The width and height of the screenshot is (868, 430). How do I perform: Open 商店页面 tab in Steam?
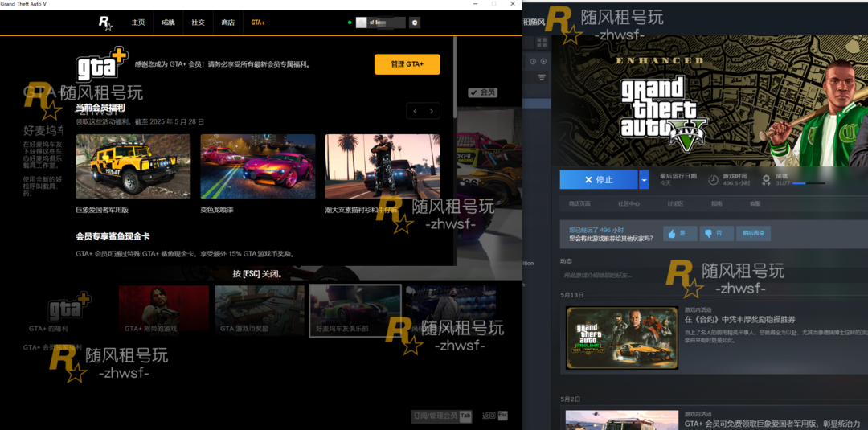click(579, 203)
